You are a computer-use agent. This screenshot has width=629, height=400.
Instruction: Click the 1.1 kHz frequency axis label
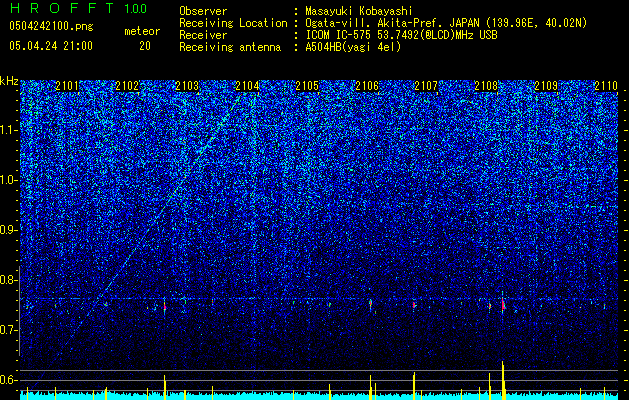[8, 130]
